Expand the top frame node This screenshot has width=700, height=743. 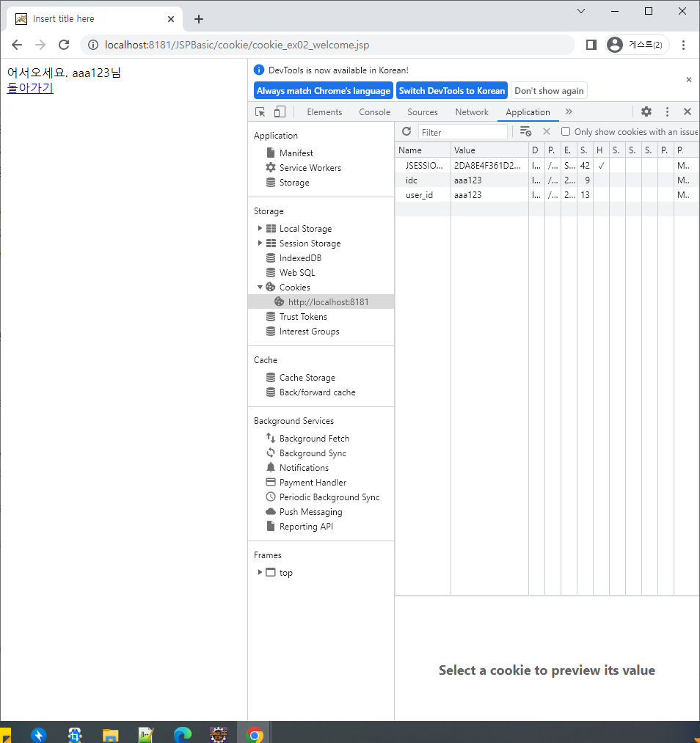tap(260, 572)
